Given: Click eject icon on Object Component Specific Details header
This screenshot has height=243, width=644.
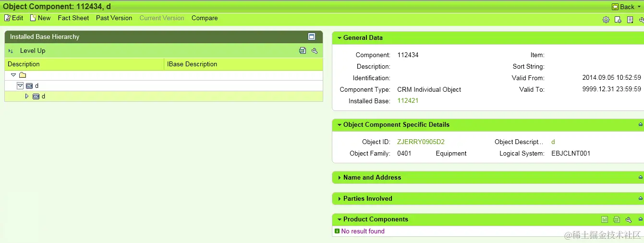Looking at the screenshot, I should (641, 124).
